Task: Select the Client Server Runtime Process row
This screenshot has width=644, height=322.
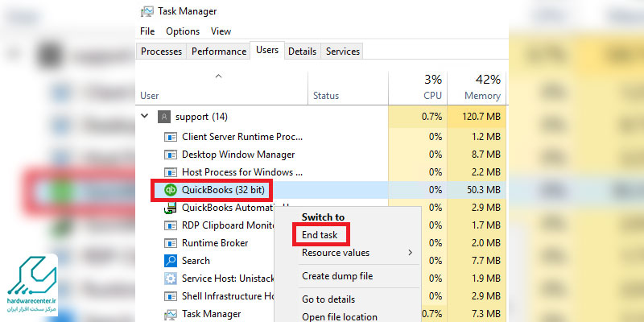Action: coord(242,137)
